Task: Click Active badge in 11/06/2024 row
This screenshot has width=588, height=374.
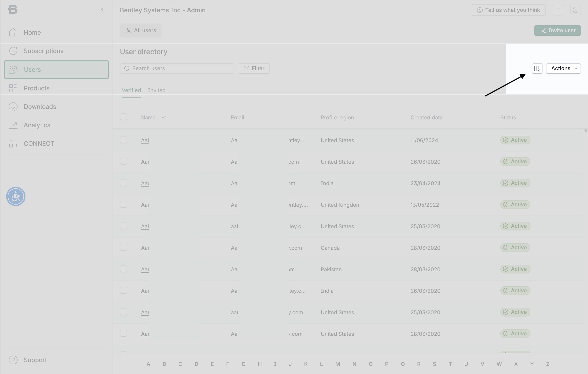Action: click(515, 140)
